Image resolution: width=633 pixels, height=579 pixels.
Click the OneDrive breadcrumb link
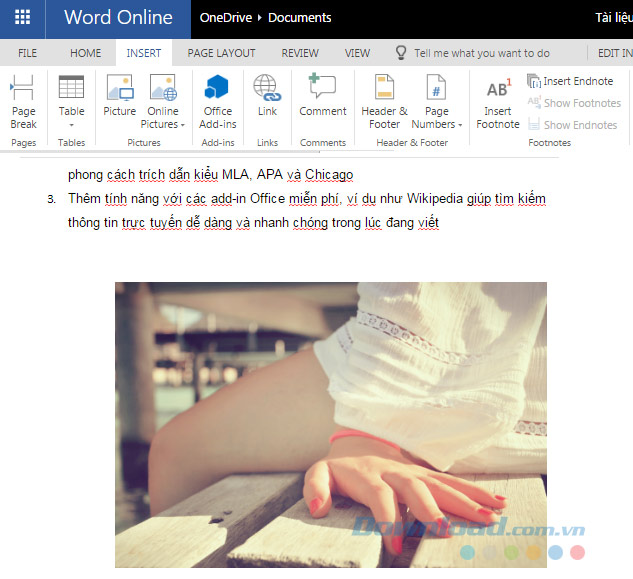[x=225, y=18]
